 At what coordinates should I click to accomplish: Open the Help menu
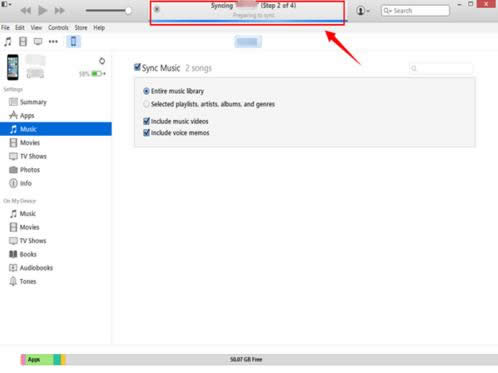[99, 28]
